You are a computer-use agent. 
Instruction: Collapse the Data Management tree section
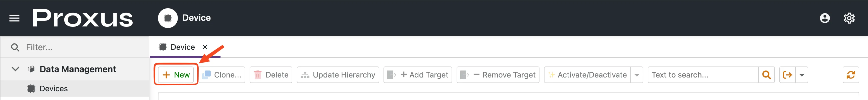point(16,69)
